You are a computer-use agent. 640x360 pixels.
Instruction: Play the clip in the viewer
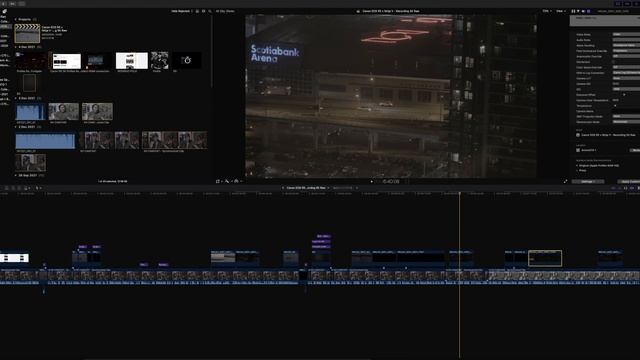tap(371, 181)
